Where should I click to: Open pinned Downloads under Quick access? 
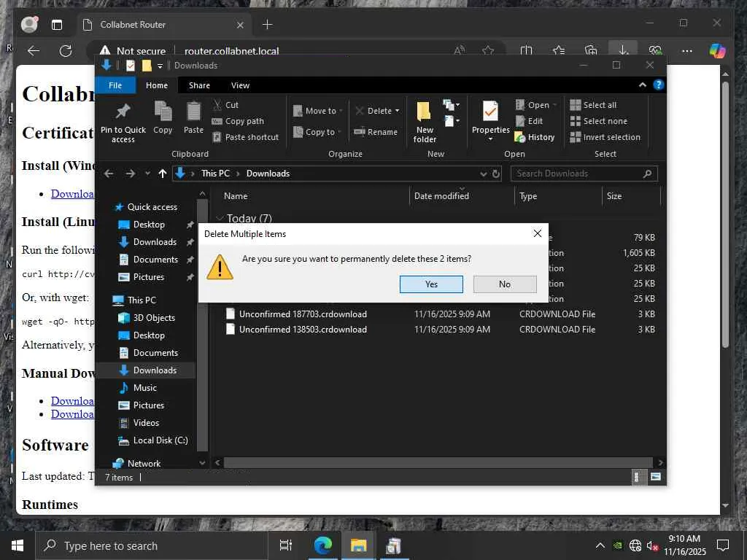pos(155,242)
